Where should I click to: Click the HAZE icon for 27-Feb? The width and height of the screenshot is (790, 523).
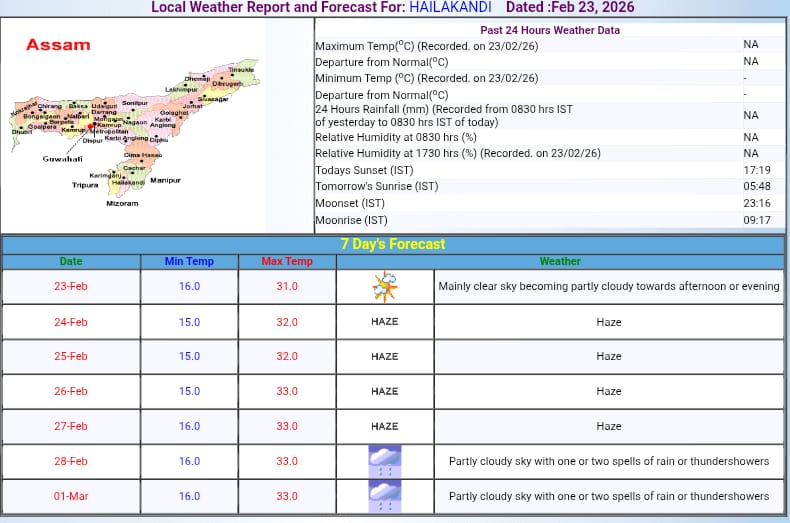[385, 426]
